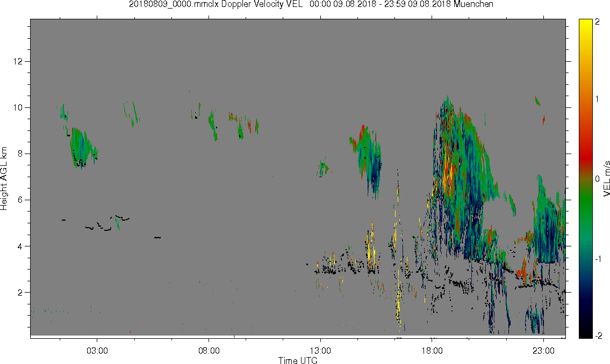Click the 'VEL m/s' colorbar label

click(606, 178)
